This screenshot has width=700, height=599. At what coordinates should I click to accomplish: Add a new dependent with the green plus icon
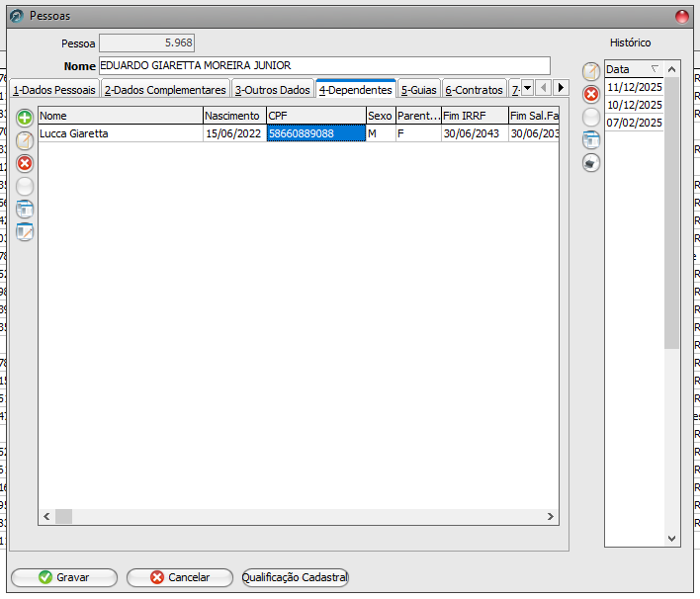[x=25, y=118]
